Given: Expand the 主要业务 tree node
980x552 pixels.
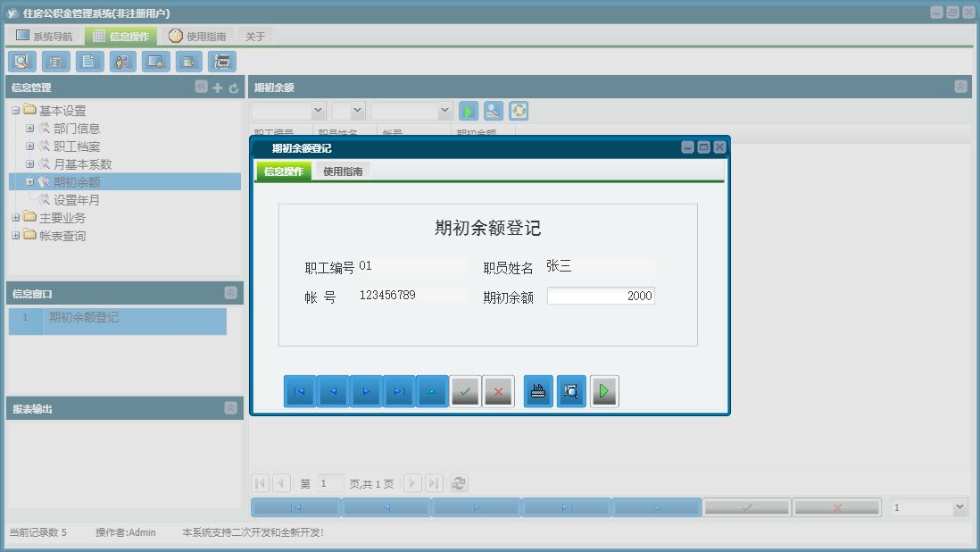Looking at the screenshot, I should 15,217.
